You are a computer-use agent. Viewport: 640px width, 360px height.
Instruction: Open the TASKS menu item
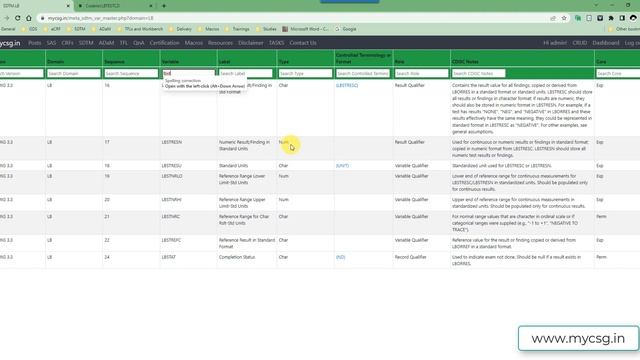[277, 43]
